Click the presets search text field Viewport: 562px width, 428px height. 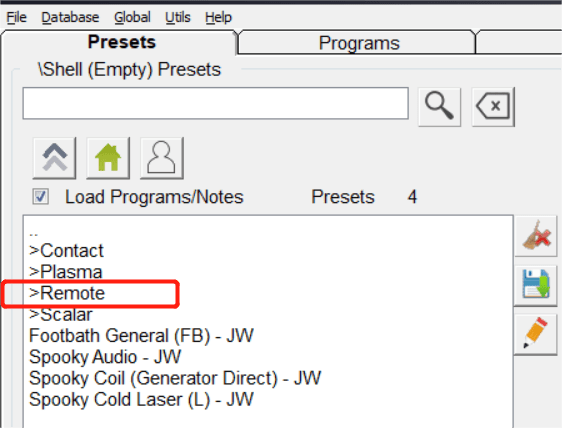(216, 103)
